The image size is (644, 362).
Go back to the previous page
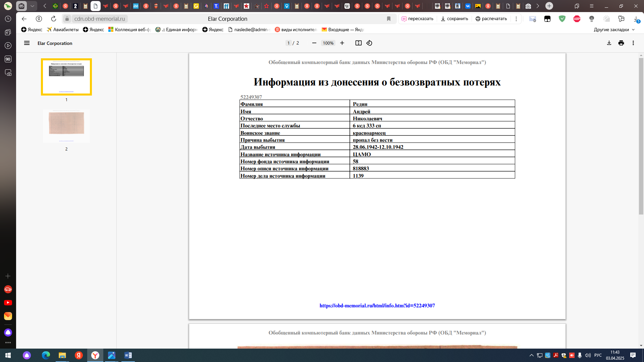[24, 19]
